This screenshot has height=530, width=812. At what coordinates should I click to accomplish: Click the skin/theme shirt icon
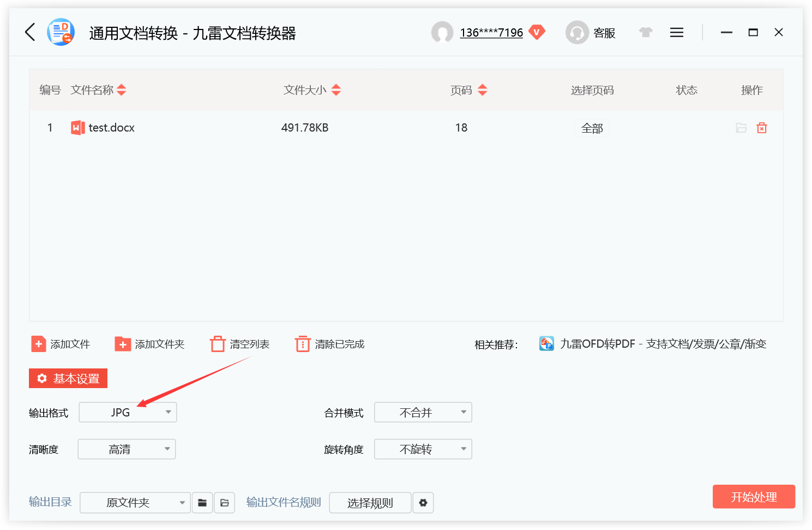(x=646, y=32)
